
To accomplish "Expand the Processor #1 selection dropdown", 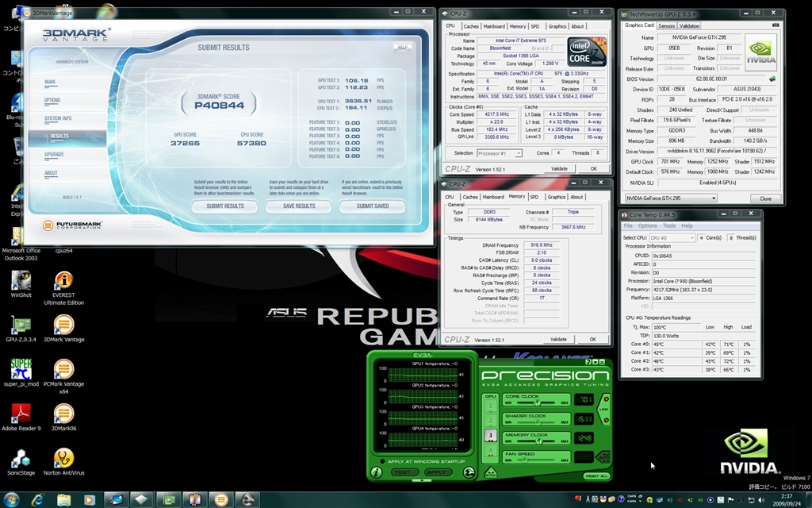I will 499,153.
